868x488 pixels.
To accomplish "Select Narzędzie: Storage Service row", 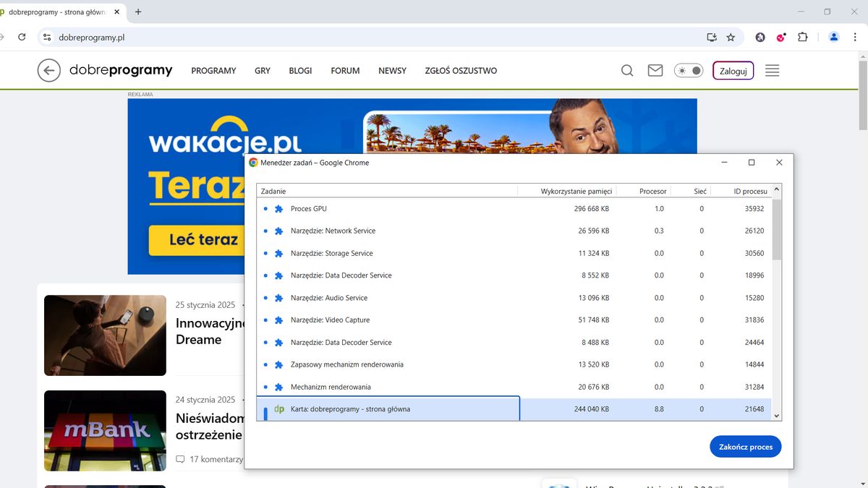I will coord(514,253).
